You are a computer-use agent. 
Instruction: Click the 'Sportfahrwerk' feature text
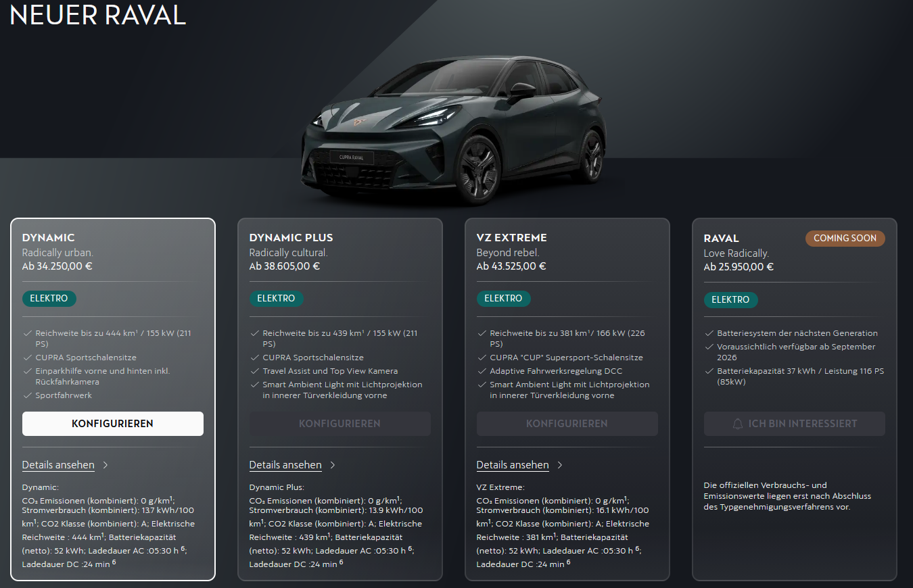(x=64, y=395)
